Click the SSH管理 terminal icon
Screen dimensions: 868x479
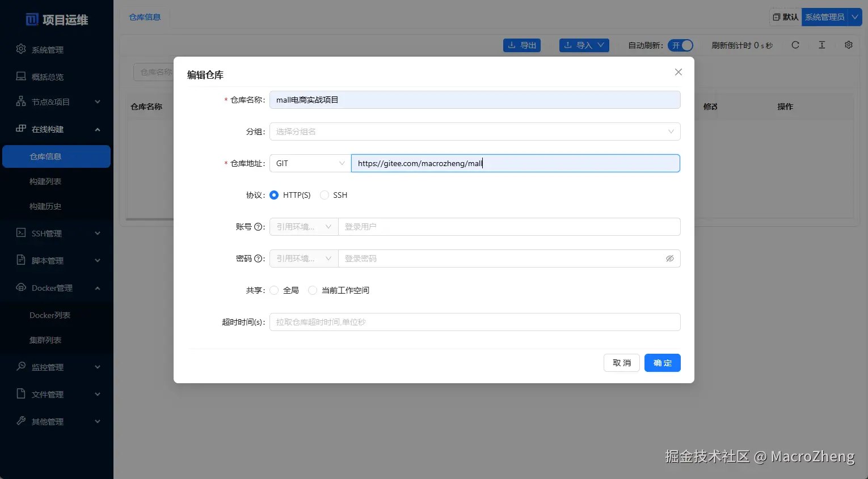(x=21, y=233)
